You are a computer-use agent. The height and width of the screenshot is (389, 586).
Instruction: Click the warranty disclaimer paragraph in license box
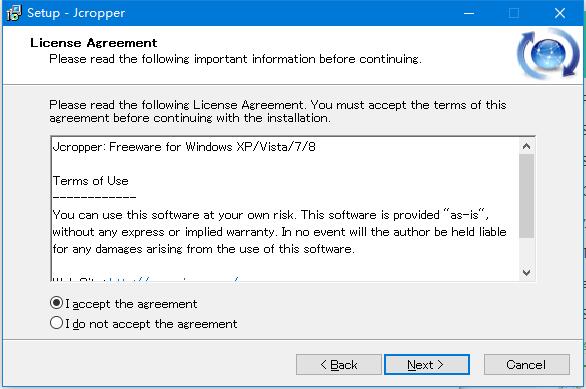pyautogui.click(x=279, y=232)
